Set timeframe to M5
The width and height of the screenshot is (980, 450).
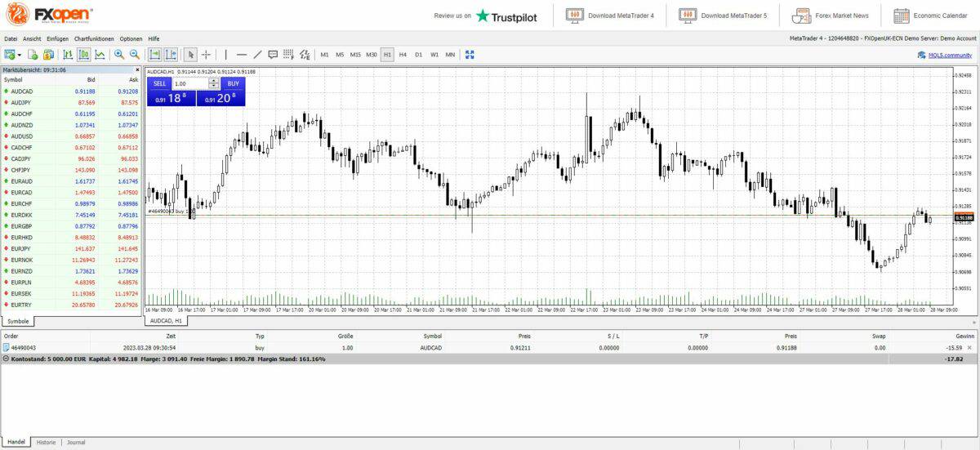tap(340, 55)
